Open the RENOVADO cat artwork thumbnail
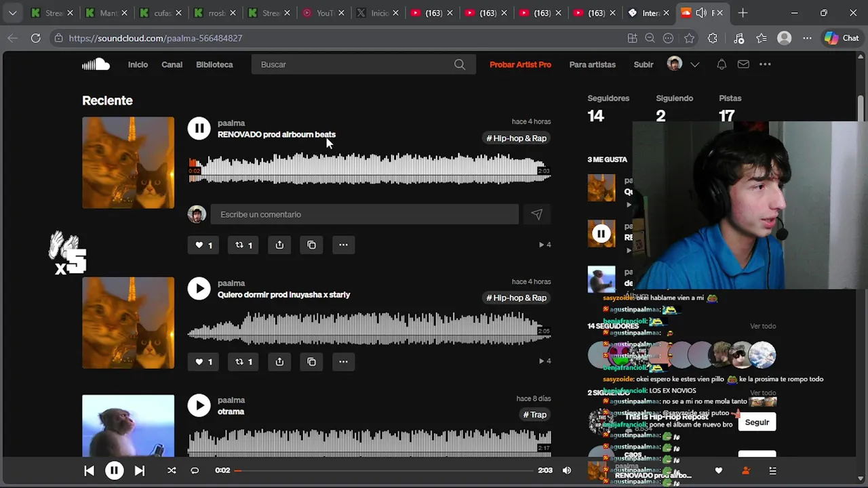868x488 pixels. [x=128, y=163]
